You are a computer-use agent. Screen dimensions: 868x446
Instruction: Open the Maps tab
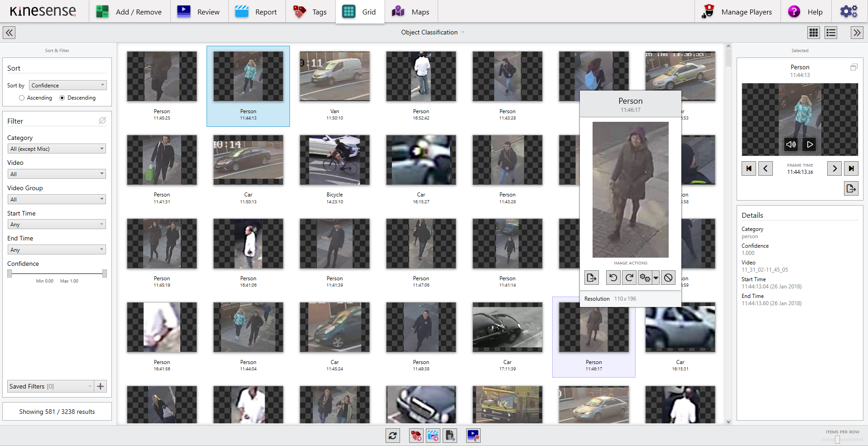coord(411,12)
